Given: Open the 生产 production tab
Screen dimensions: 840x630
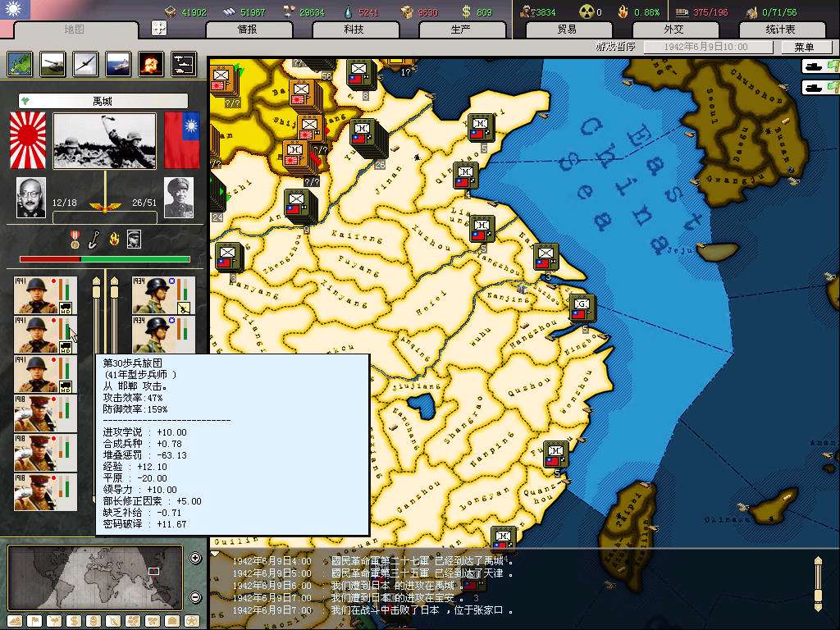Looking at the screenshot, I should click(x=461, y=29).
